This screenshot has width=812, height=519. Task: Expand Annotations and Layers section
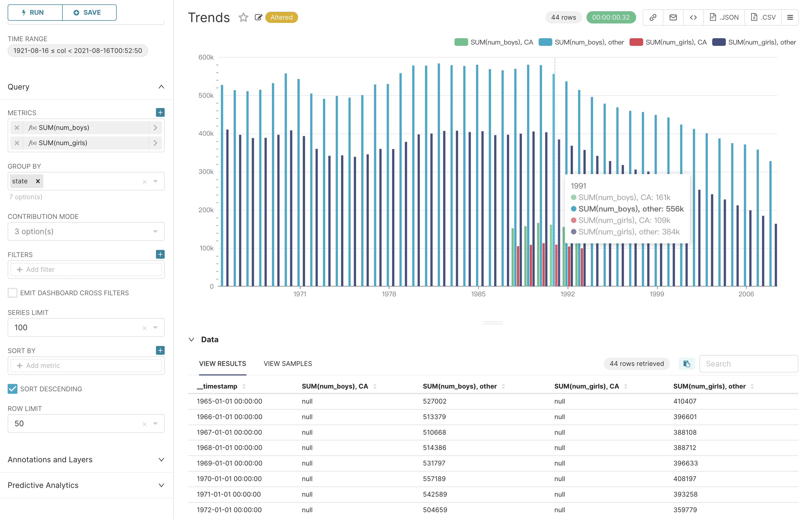161,460
